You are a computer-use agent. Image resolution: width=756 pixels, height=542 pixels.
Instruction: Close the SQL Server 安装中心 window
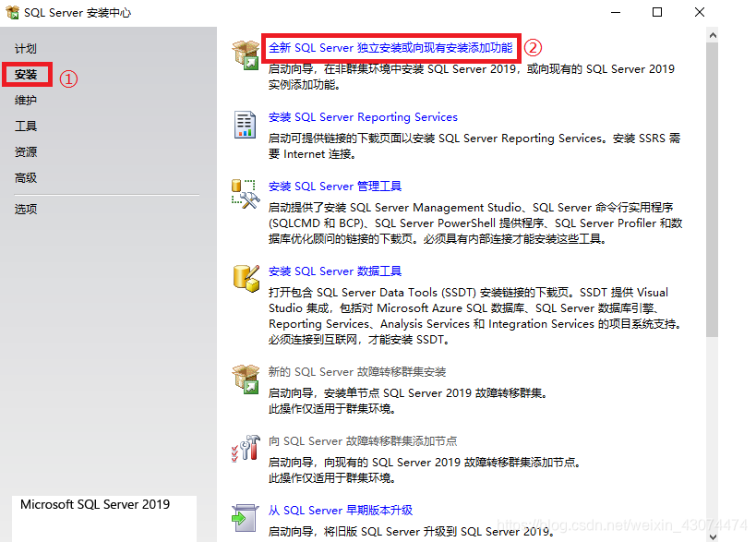click(x=700, y=12)
